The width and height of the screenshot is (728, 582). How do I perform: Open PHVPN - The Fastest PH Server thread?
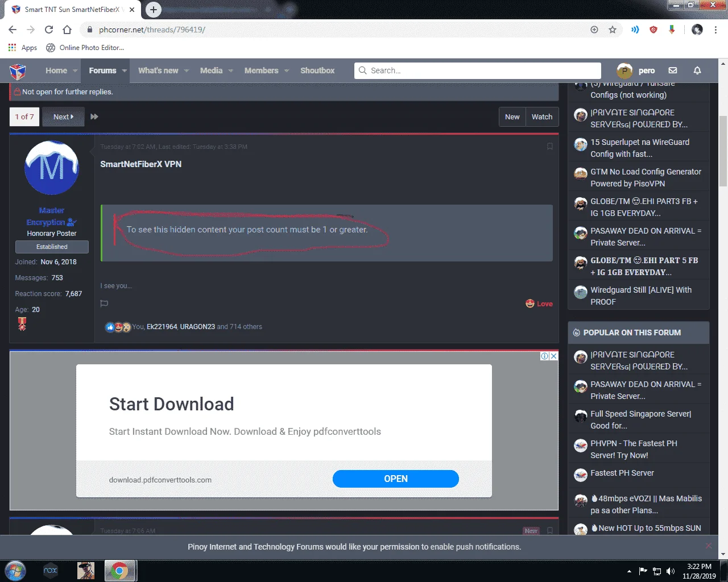click(x=634, y=449)
